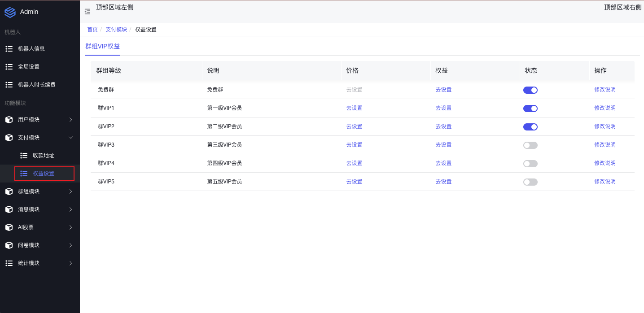
Task: Expand the 问卷模块 submenu arrow
Action: coord(70,245)
